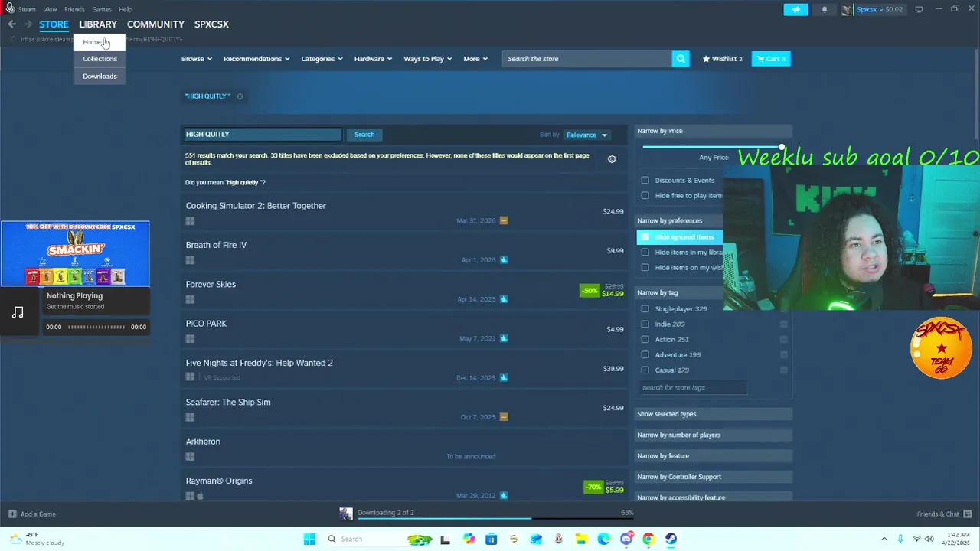The image size is (980, 551).
Task: Launch Microsoft Edge from the taskbar
Action: [x=603, y=539]
